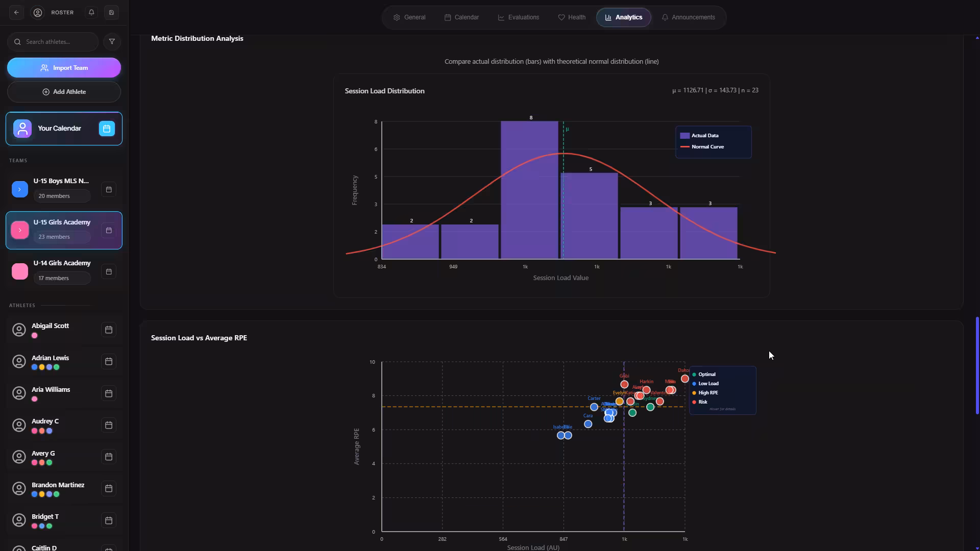
Task: Open notifications bell in sidebar header
Action: pos(91,12)
